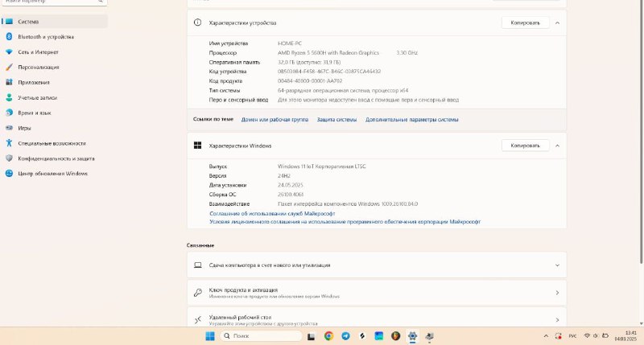Collapse the Характеристики Windows section

tap(557, 146)
